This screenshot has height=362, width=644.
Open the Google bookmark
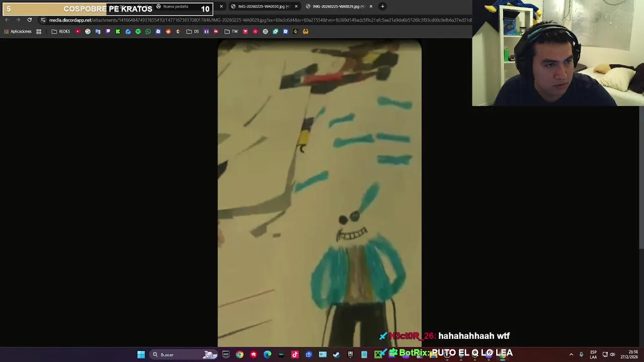88,31
